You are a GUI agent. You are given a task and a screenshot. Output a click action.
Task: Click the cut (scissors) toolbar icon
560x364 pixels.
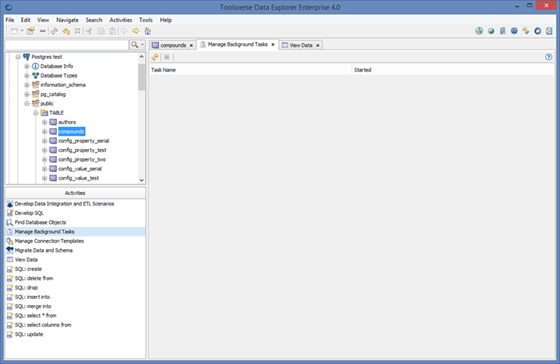pyautogui.click(x=89, y=31)
